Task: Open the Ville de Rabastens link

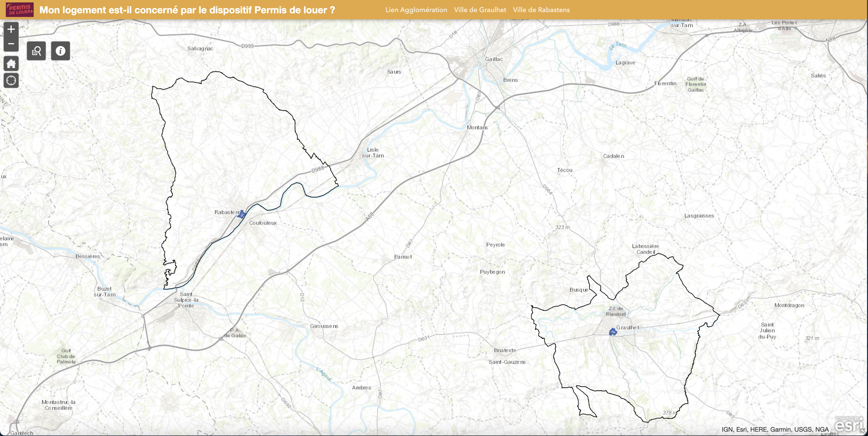Action: coord(541,10)
